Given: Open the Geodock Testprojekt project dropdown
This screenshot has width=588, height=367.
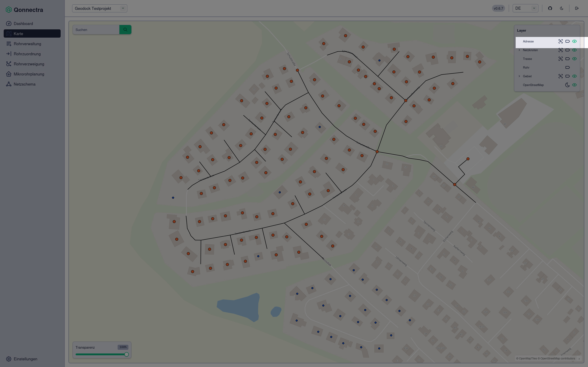Looking at the screenshot, I should point(99,8).
